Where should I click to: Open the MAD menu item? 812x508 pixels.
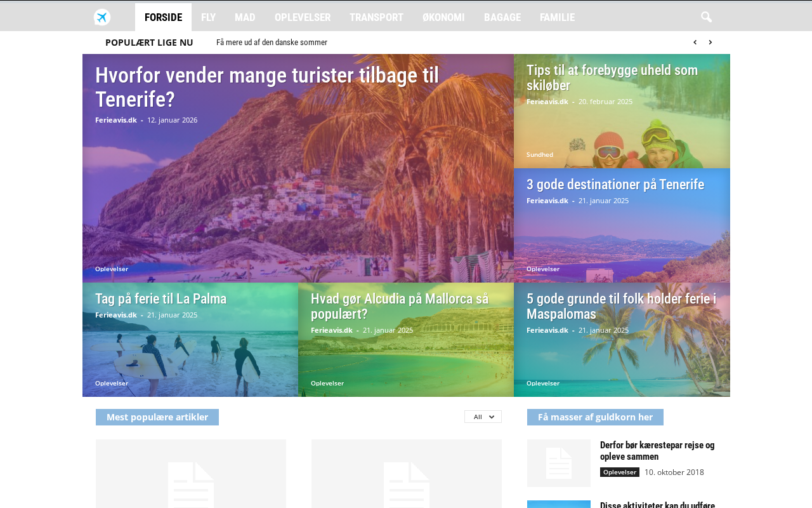tap(245, 17)
